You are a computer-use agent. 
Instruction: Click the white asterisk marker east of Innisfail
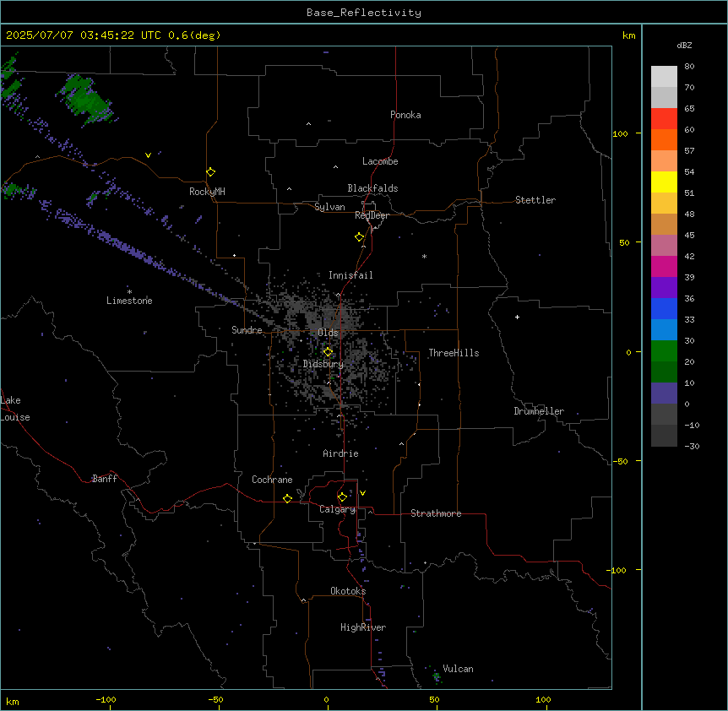424,256
